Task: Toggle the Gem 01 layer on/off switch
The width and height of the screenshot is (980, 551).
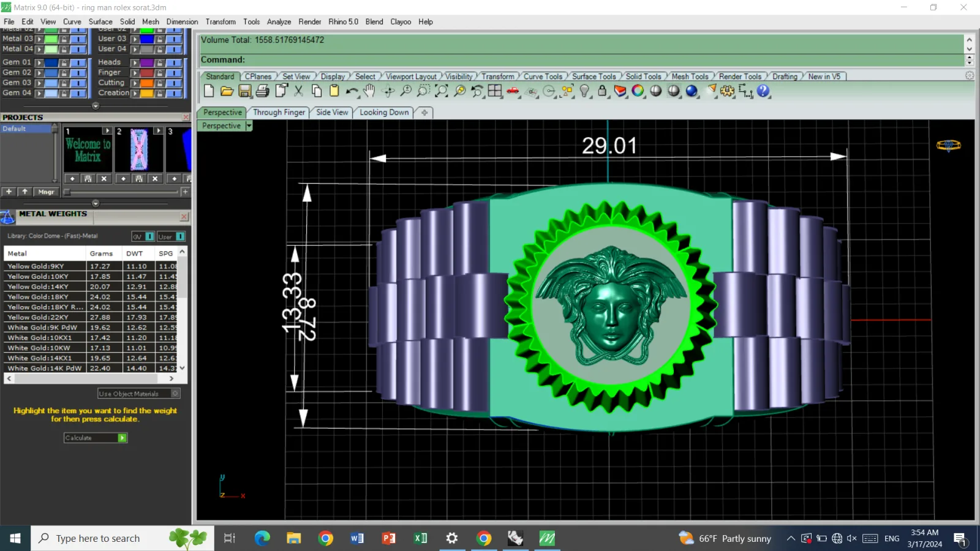Action: 78,62
